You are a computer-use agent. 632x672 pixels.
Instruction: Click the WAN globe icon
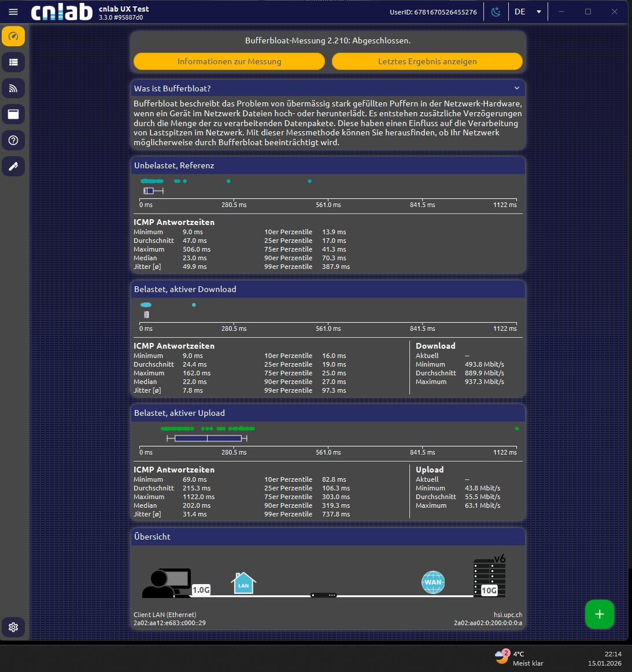pos(433,582)
